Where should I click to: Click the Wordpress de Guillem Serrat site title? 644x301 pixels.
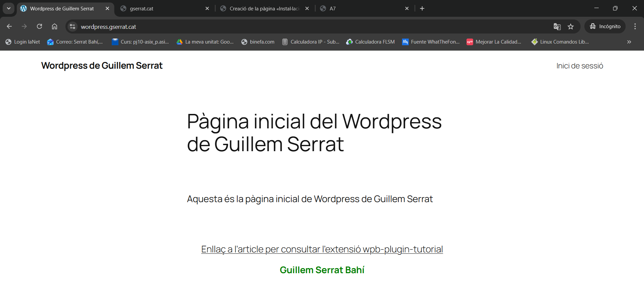point(102,66)
